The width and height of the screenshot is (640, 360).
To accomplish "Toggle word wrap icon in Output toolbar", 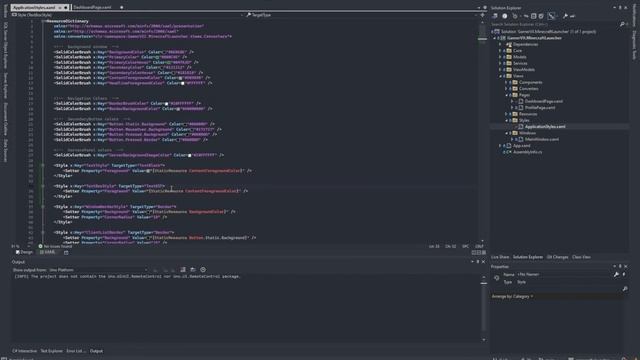I will point(193,270).
